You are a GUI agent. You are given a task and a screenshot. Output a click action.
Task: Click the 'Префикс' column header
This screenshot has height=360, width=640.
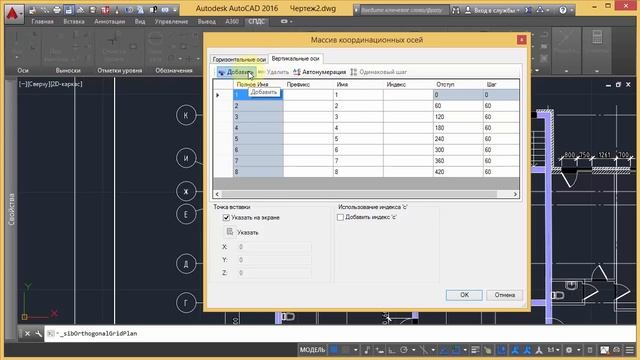pos(308,84)
